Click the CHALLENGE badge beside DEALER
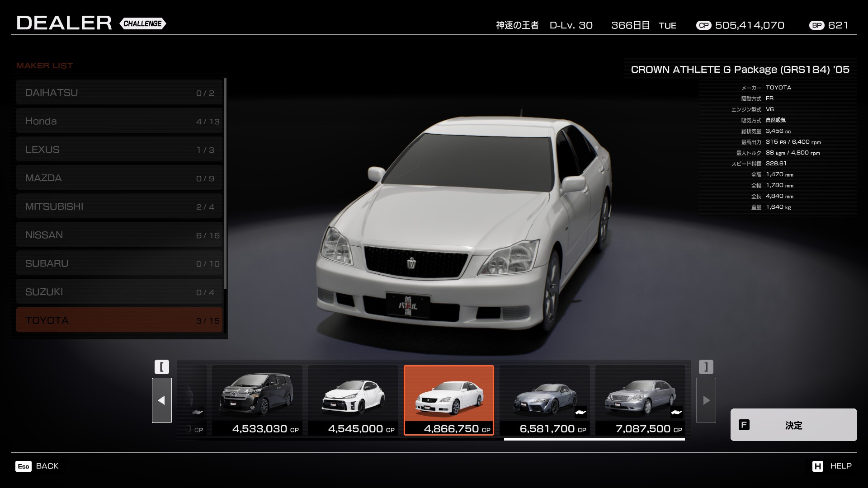Image resolution: width=868 pixels, height=488 pixels. [143, 23]
